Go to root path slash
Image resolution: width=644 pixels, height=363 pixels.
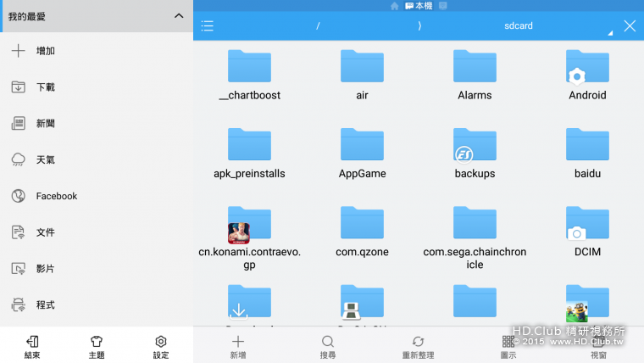[318, 26]
